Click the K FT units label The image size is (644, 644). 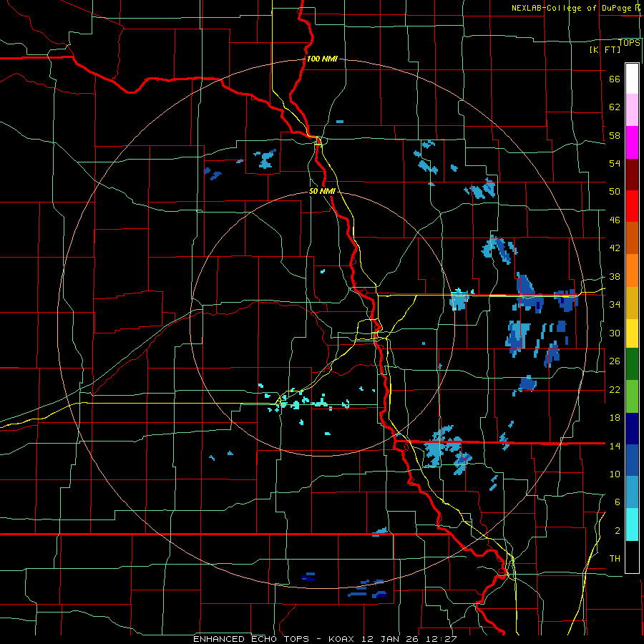click(605, 49)
